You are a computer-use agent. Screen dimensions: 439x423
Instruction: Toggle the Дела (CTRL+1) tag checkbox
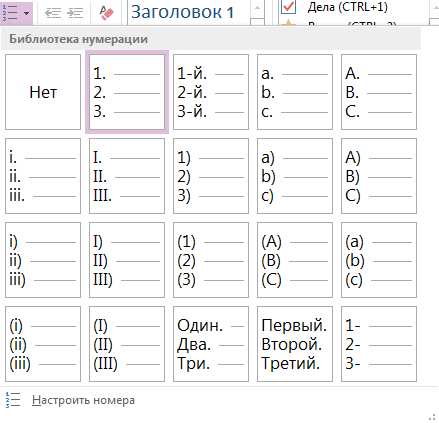click(x=288, y=7)
